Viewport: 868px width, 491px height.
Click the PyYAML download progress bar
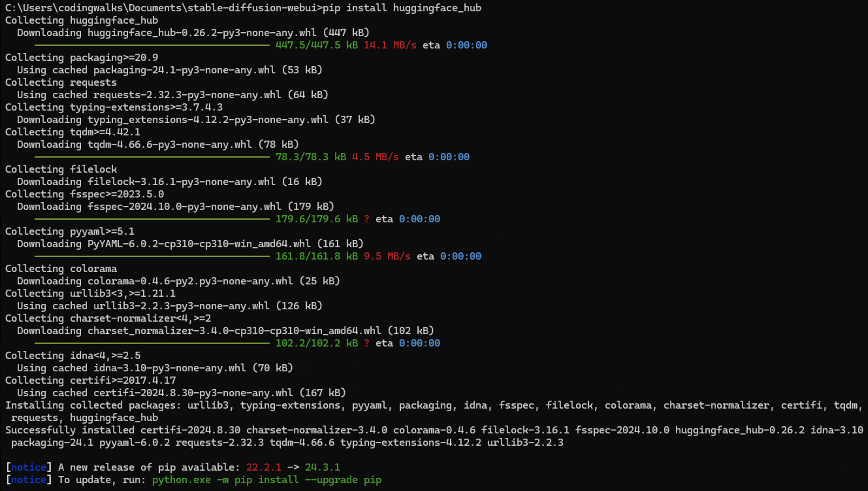tap(152, 256)
